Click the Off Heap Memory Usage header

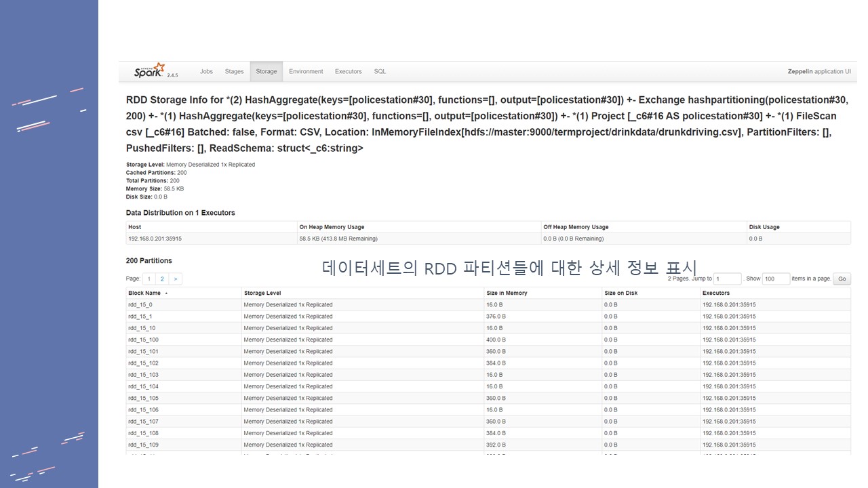tap(576, 227)
